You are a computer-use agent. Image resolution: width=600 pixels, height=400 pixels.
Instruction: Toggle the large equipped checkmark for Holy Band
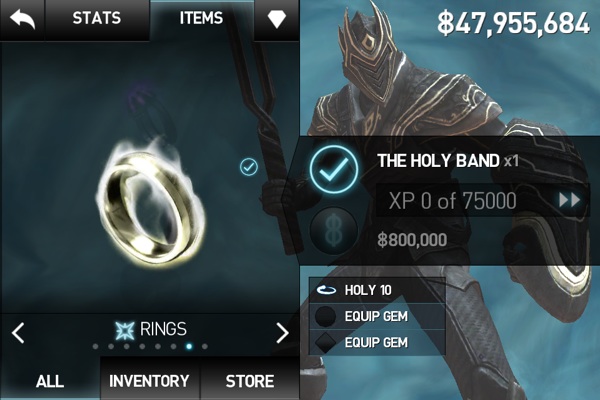coord(334,170)
